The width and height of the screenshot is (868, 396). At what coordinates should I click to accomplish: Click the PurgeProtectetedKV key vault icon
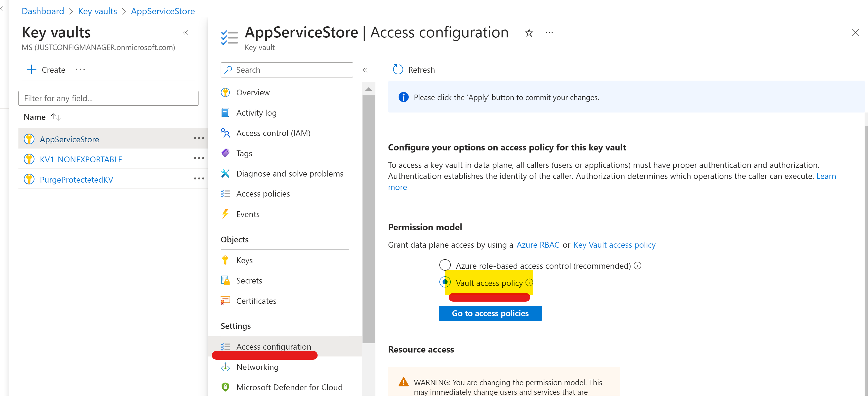[x=29, y=179]
